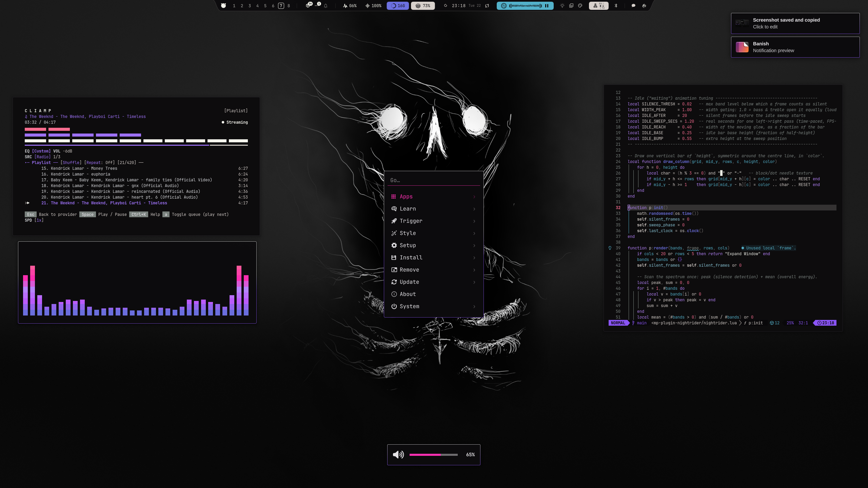Expand the Install row chevron
This screenshot has height=488, width=868.
click(x=474, y=258)
